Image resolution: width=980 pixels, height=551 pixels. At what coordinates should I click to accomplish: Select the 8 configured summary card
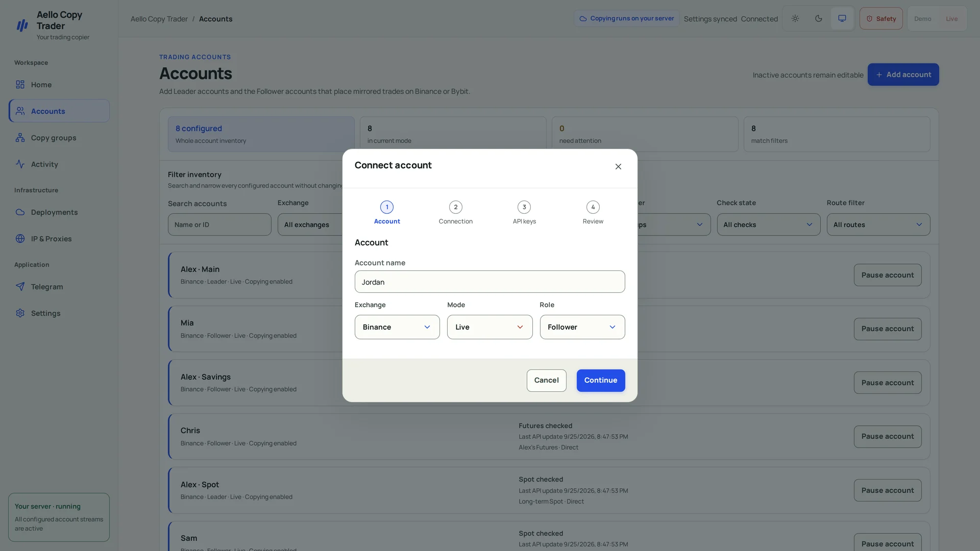coord(261,134)
